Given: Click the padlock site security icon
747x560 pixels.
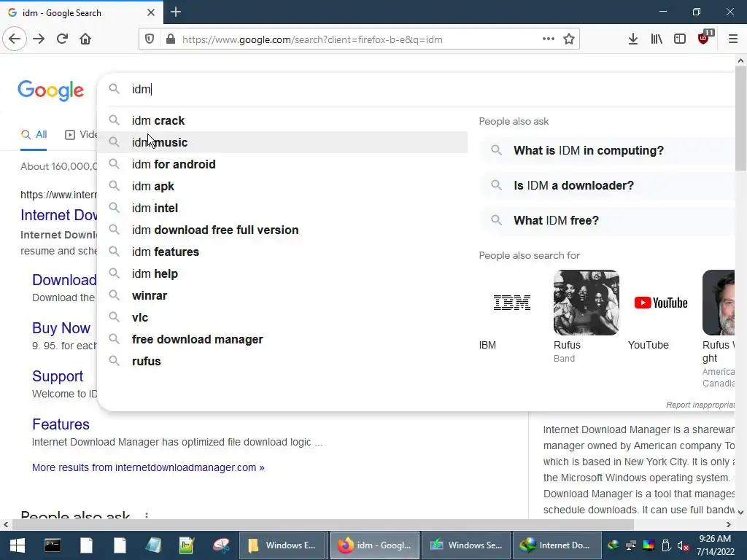Looking at the screenshot, I should [x=171, y=39].
